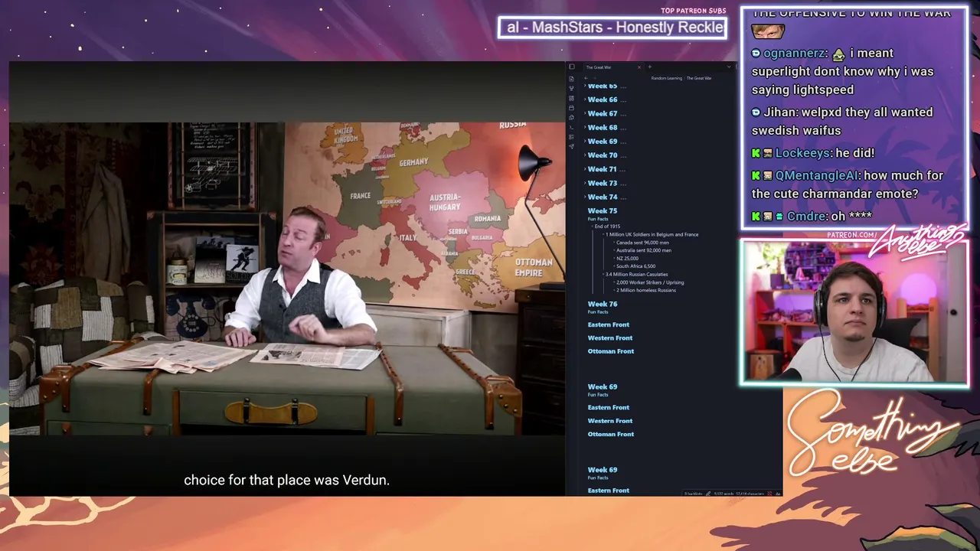Open graph view from the ribbon
Viewport: 980px width, 551px height.
(571, 89)
